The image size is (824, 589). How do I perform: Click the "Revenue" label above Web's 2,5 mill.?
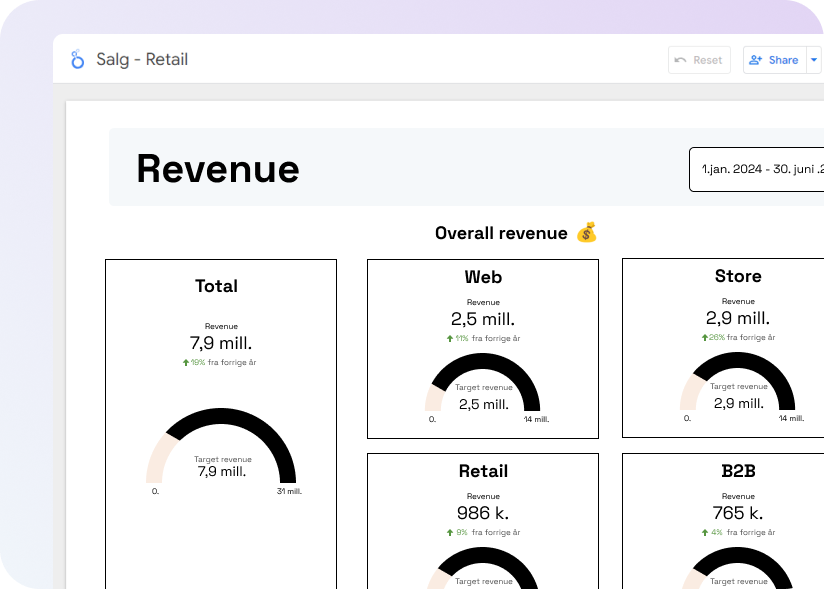pyautogui.click(x=483, y=303)
